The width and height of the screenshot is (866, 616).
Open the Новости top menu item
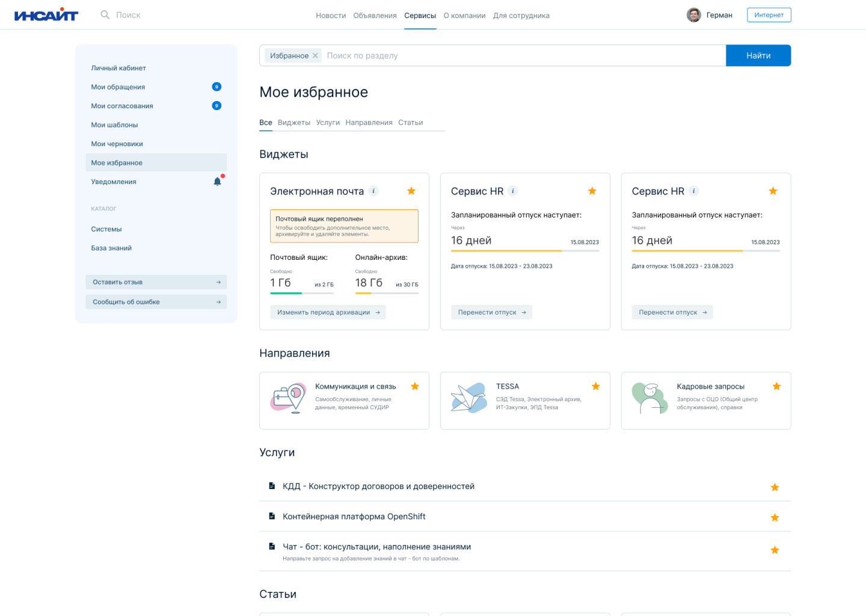pos(331,16)
